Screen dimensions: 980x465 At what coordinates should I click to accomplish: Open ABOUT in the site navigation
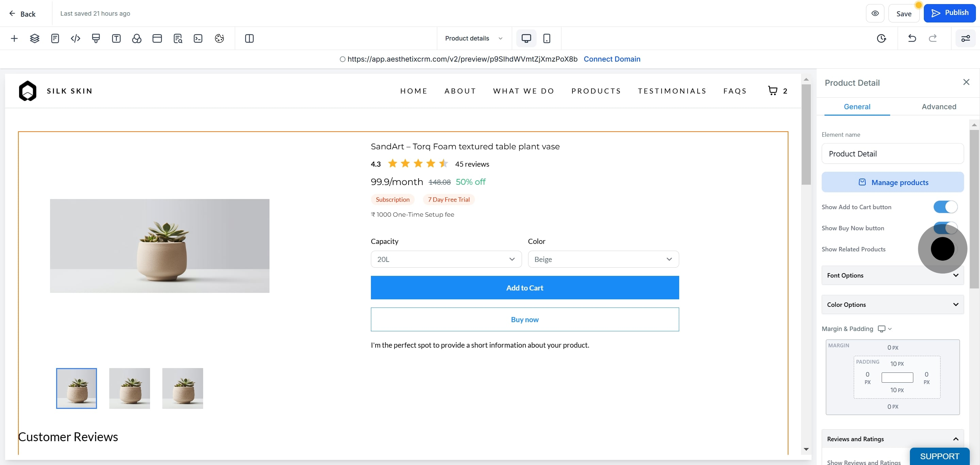pyautogui.click(x=460, y=91)
